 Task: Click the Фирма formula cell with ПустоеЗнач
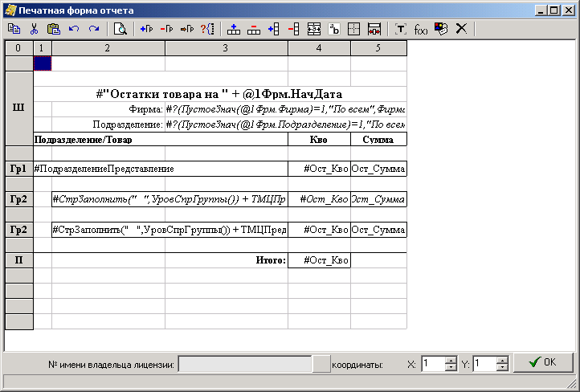coord(285,109)
